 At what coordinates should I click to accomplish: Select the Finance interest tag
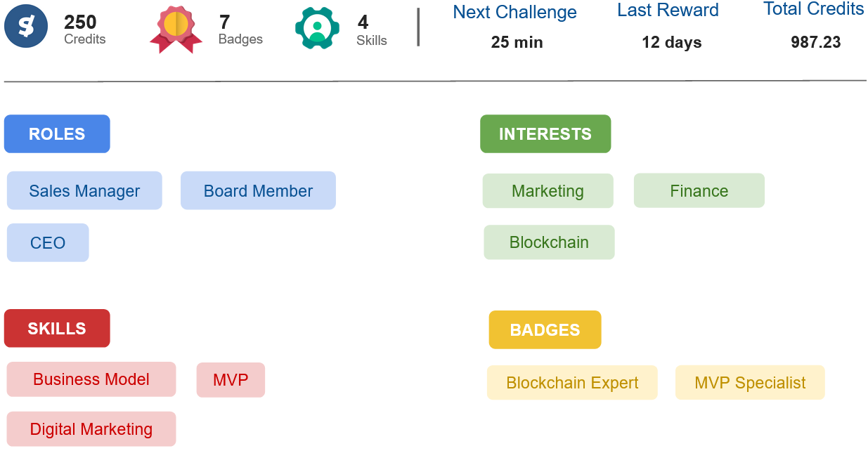pyautogui.click(x=699, y=191)
